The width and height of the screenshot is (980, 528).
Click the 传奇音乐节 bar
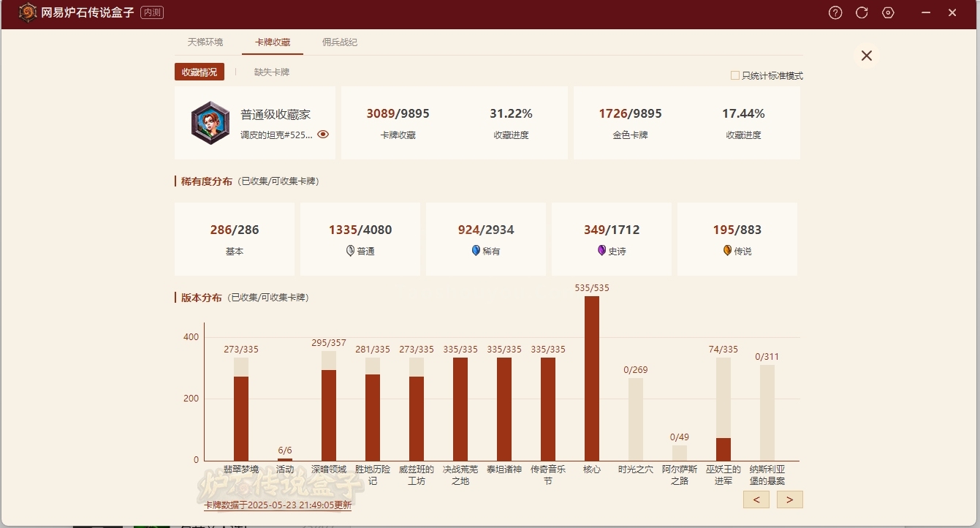pos(548,409)
